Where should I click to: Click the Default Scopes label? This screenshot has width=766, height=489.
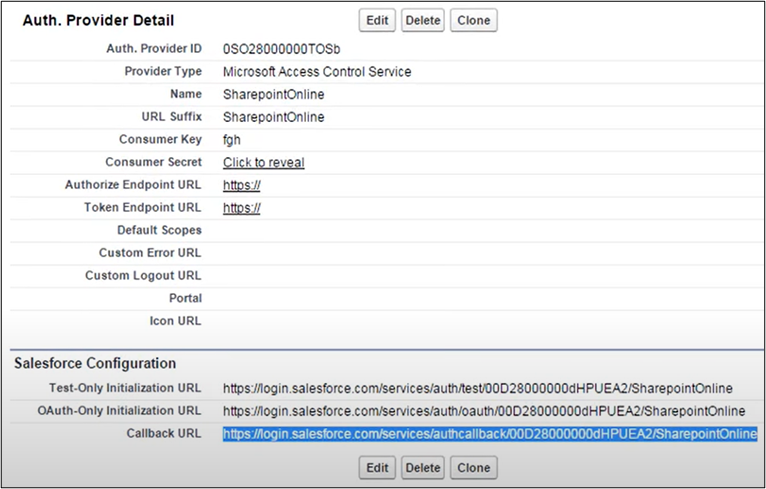159,230
